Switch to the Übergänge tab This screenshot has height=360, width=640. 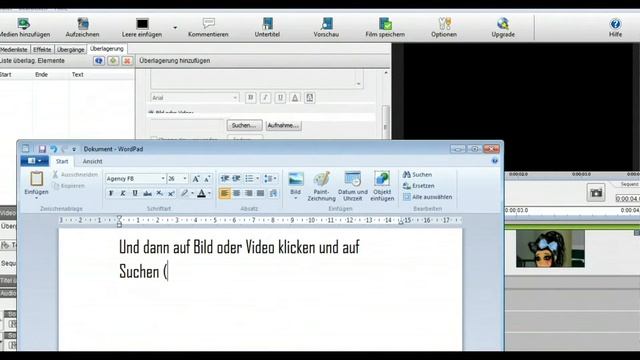71,49
